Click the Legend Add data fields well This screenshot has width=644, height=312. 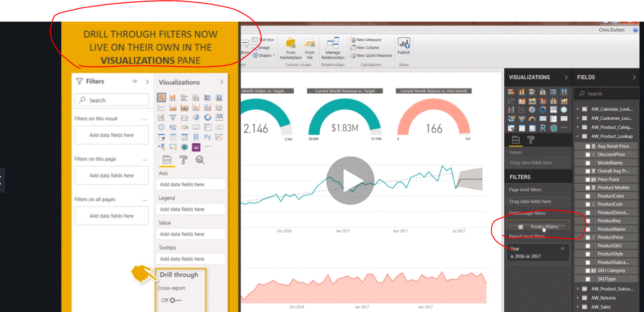(x=190, y=209)
